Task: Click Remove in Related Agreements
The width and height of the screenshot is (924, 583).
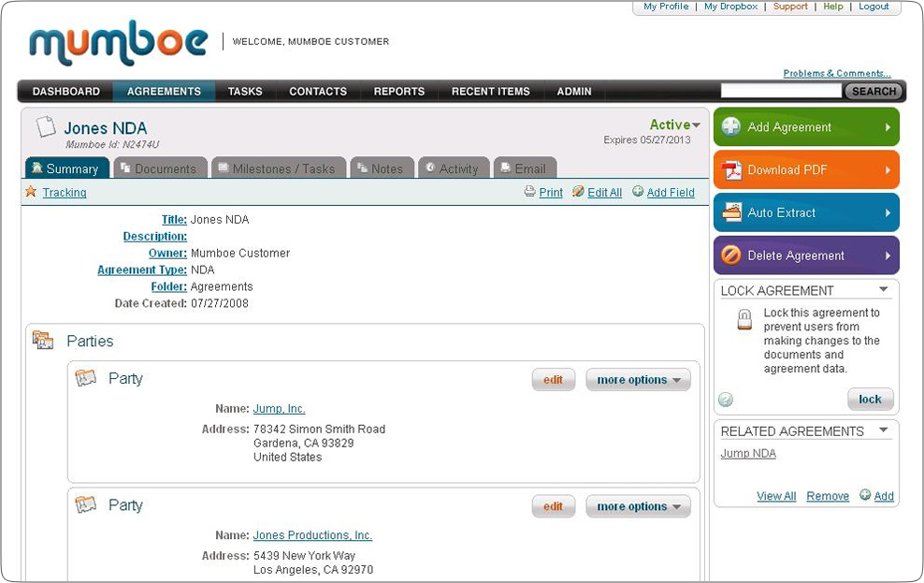Action: pyautogui.click(x=828, y=496)
